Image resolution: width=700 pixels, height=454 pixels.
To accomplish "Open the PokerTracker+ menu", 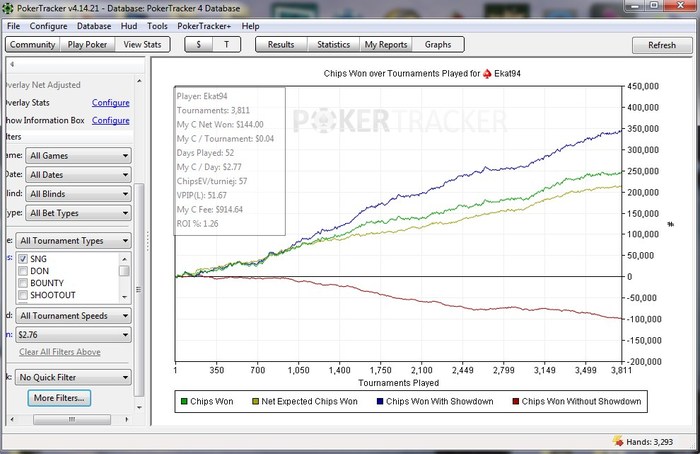I will [204, 26].
